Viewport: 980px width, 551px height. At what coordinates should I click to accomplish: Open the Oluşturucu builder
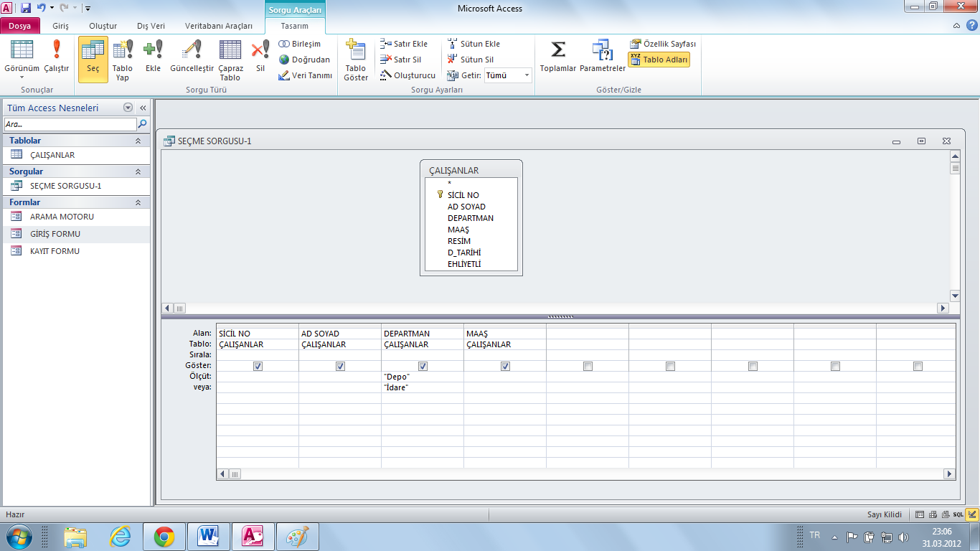click(x=407, y=75)
